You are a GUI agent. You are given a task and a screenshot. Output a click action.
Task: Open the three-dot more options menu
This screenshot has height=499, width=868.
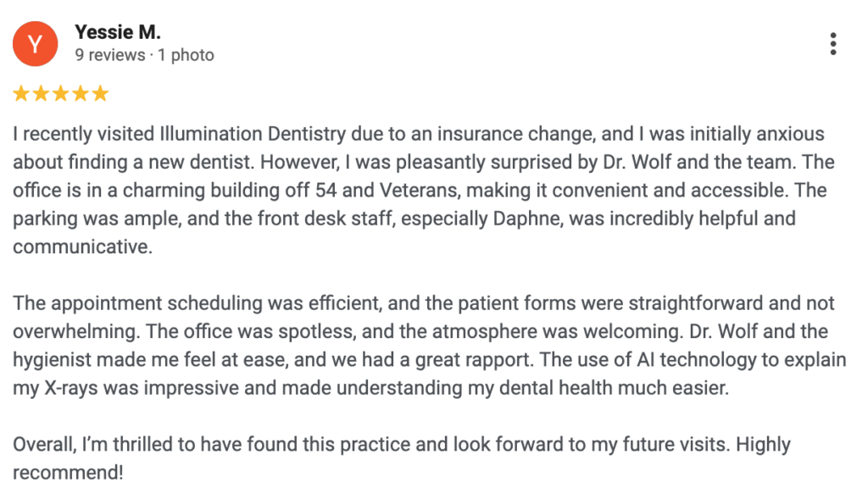pyautogui.click(x=833, y=44)
